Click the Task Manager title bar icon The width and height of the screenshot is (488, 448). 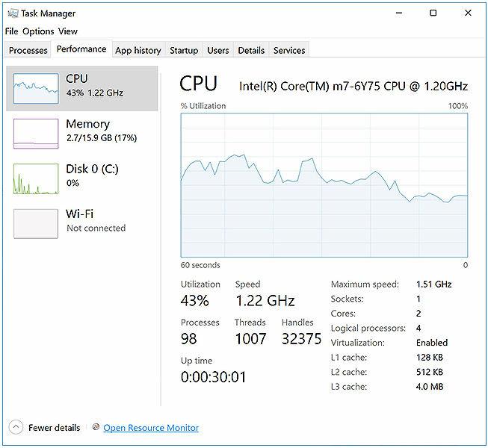(x=13, y=13)
